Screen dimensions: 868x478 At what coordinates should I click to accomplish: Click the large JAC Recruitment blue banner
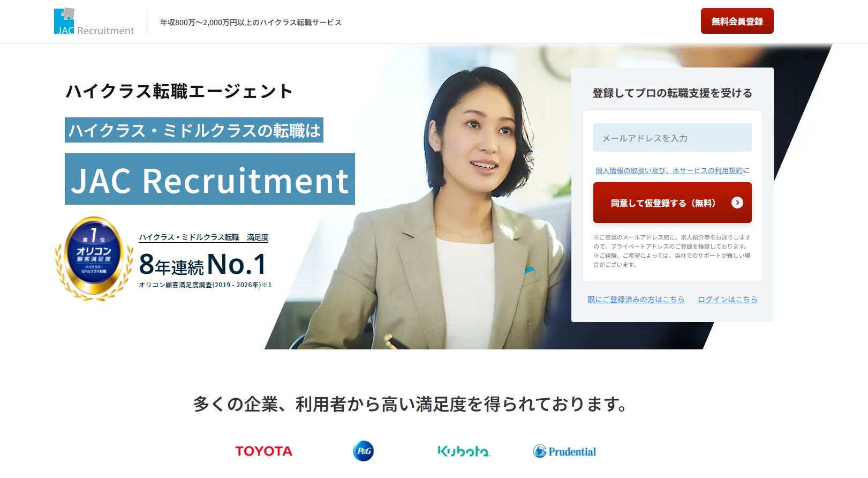click(210, 179)
